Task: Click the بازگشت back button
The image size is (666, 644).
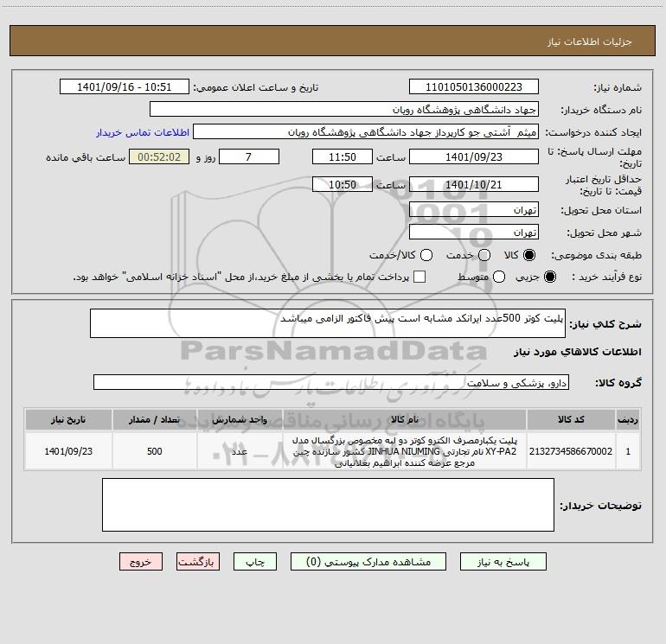Action: [198, 562]
